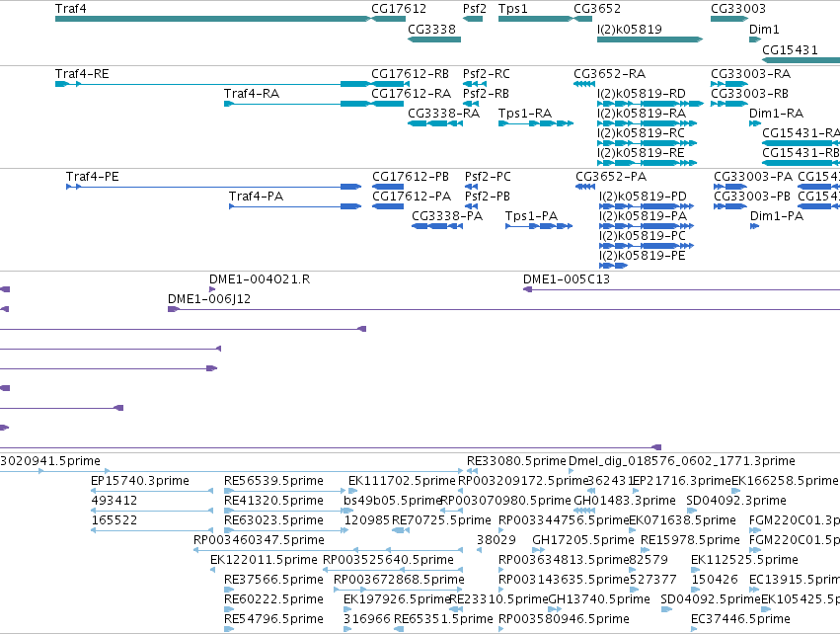This screenshot has height=634, width=840.
Task: Click the CG33003-RA transcript label
Action: [750, 73]
